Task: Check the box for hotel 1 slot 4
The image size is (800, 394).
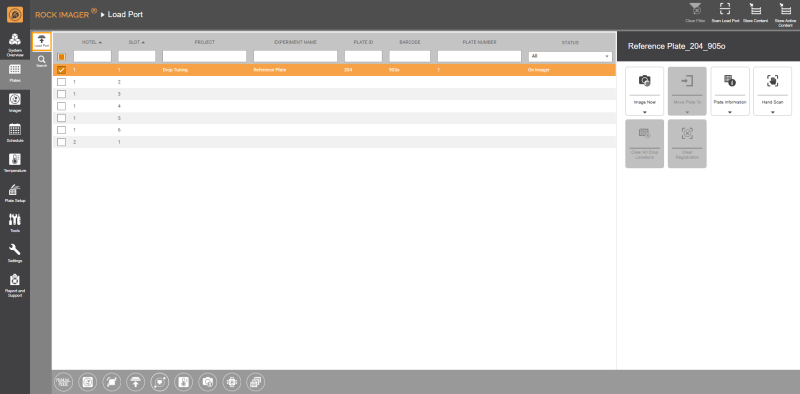Action: point(61,106)
